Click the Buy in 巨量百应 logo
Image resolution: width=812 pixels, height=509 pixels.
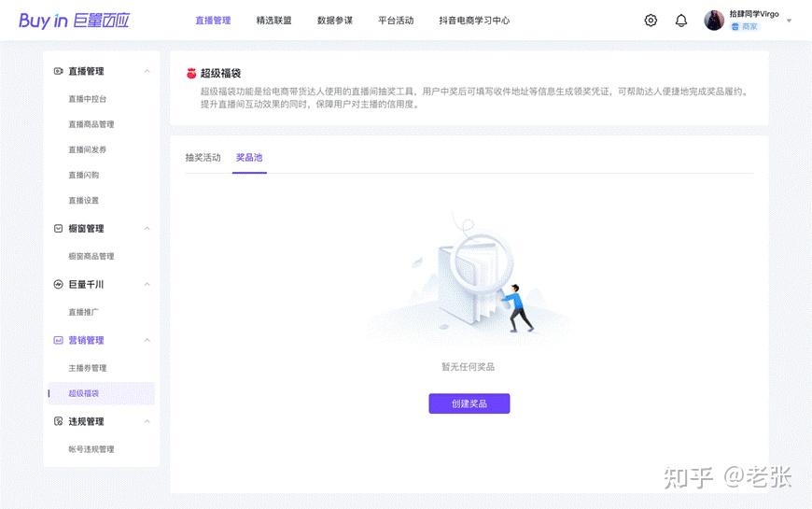(x=74, y=21)
